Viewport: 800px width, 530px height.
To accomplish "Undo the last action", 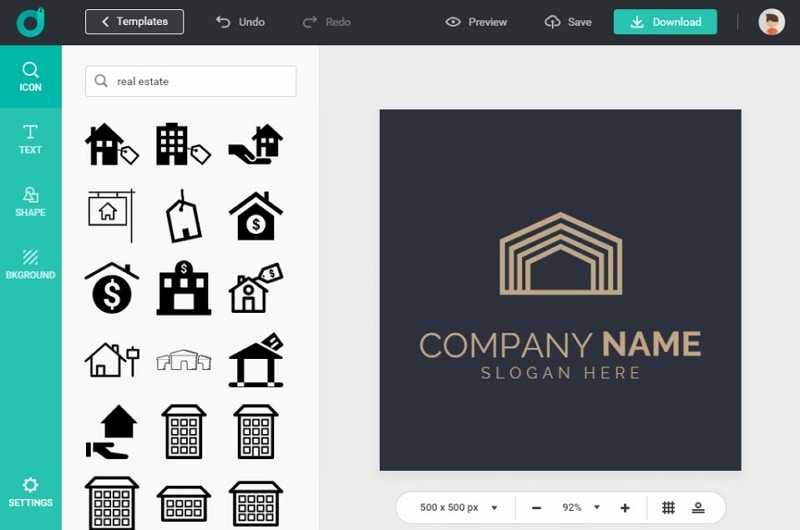I will point(240,22).
